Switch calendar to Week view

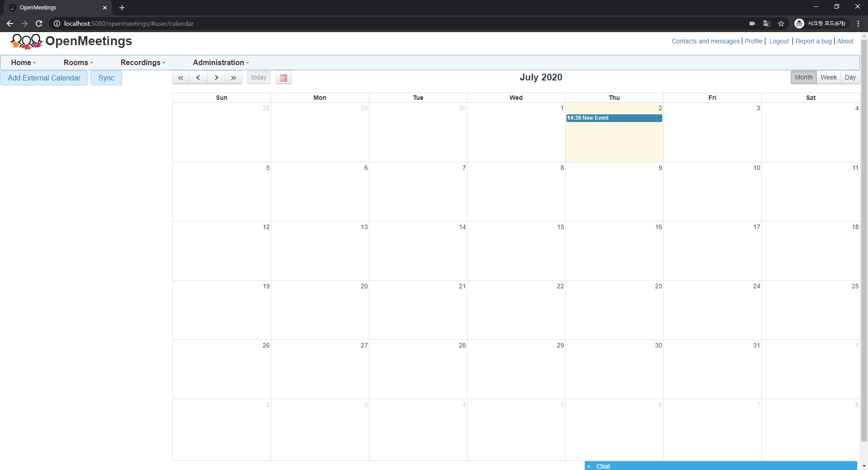[x=829, y=78]
